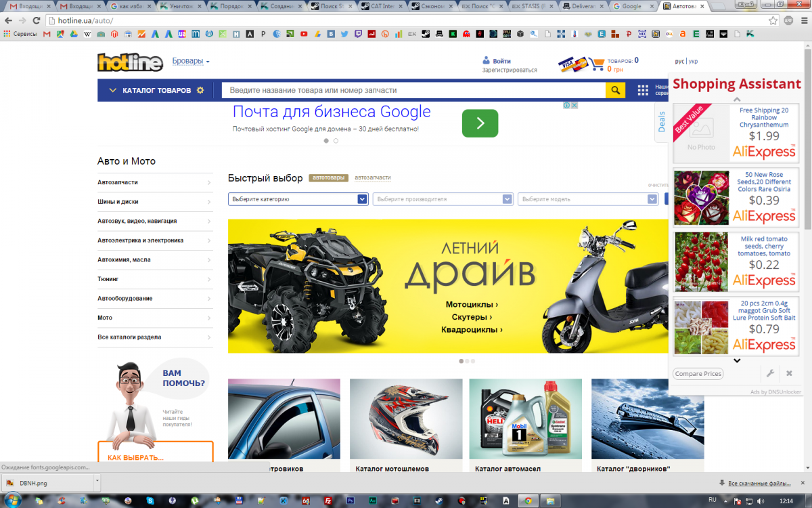
Task: Click the Compare Prices button
Action: [x=698, y=374]
